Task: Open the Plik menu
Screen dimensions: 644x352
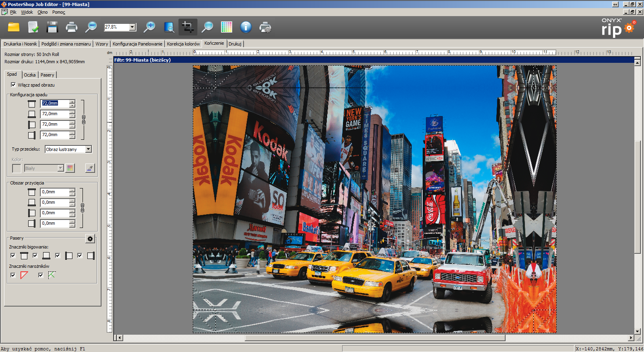Action: point(13,12)
